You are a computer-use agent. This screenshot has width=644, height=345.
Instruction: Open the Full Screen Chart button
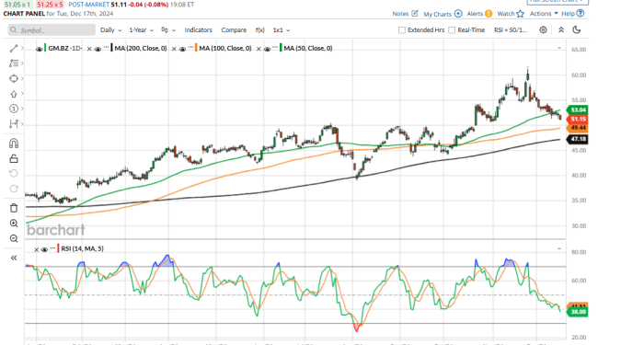(558, 2)
